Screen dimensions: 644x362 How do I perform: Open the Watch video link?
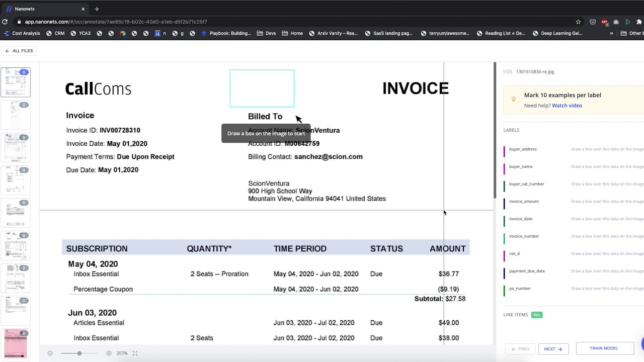pyautogui.click(x=567, y=106)
